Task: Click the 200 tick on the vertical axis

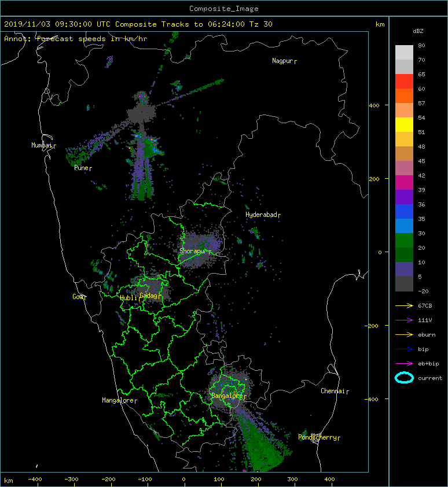Action: tap(374, 179)
